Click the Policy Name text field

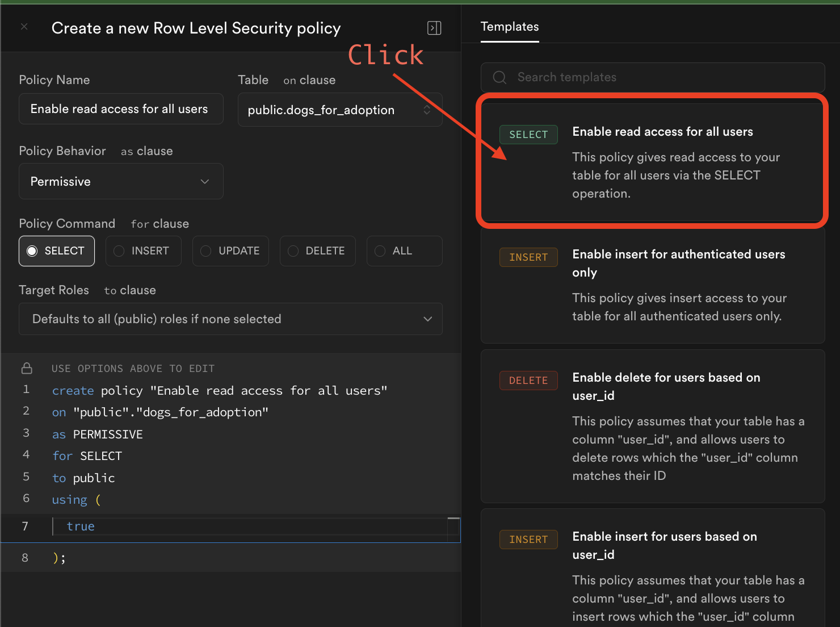pos(121,109)
